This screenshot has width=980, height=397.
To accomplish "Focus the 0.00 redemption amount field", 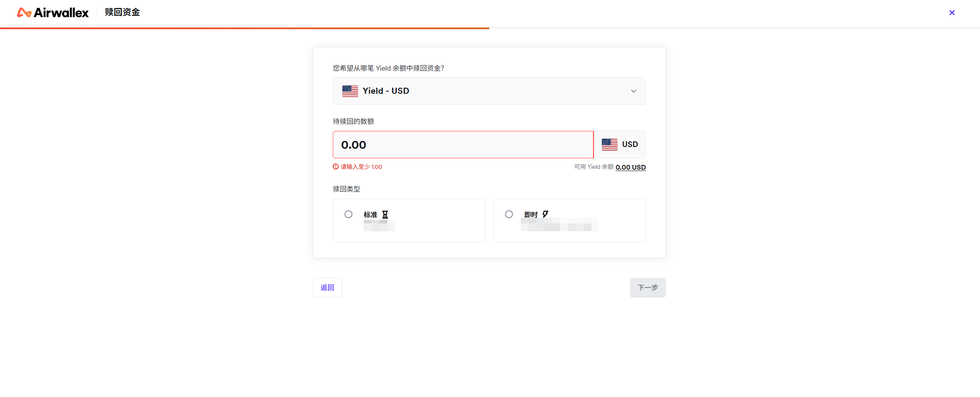I will tap(462, 145).
